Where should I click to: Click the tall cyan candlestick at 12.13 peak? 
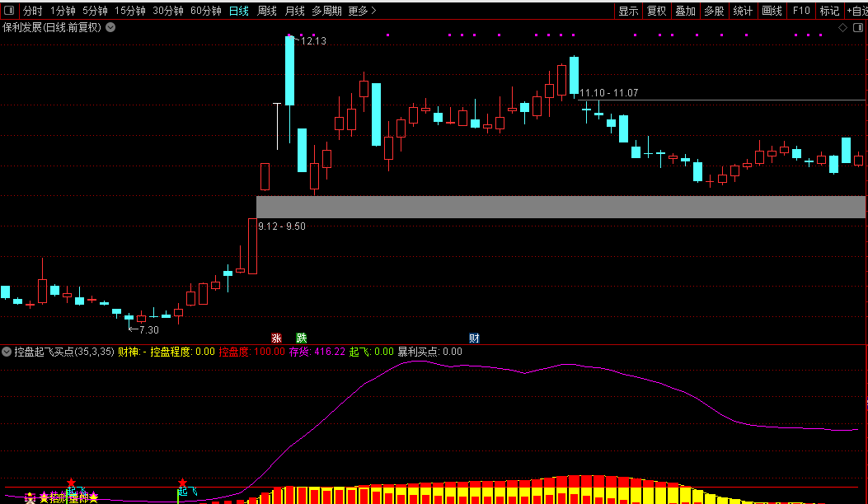tap(289, 70)
